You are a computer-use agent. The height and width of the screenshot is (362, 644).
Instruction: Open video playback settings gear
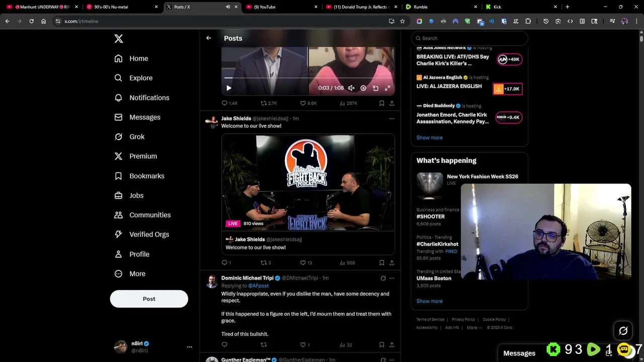363,88
